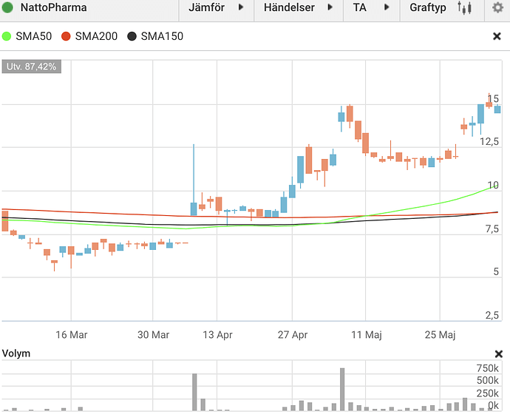Click the candlestick Graftyp icon
The height and width of the screenshot is (420, 510).
tap(464, 7)
